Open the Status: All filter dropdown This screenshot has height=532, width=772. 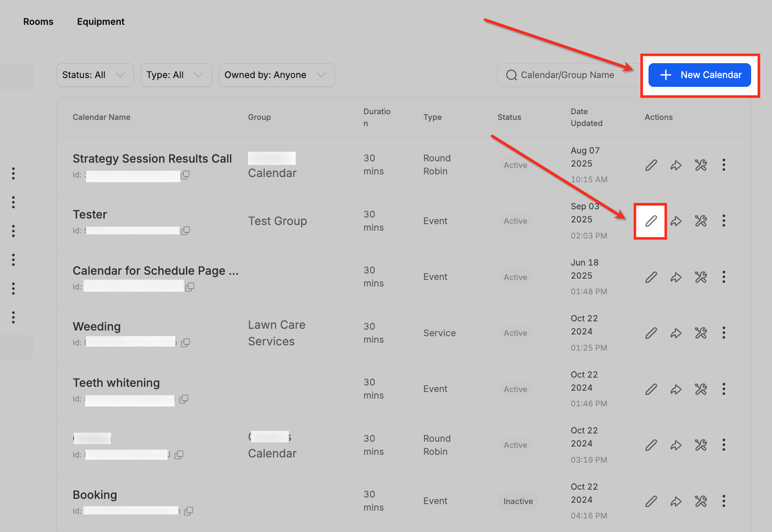click(x=95, y=75)
